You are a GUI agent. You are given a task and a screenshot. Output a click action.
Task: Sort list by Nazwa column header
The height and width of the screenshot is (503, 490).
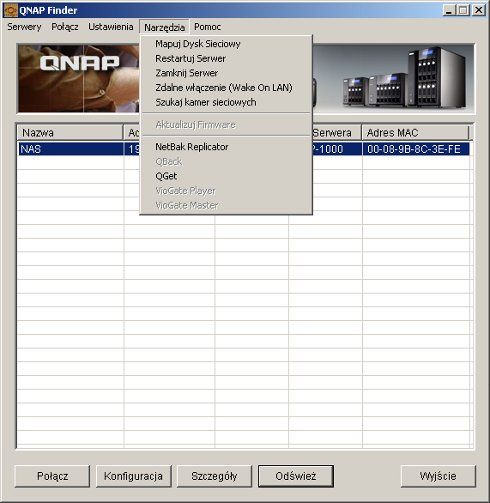click(x=70, y=133)
